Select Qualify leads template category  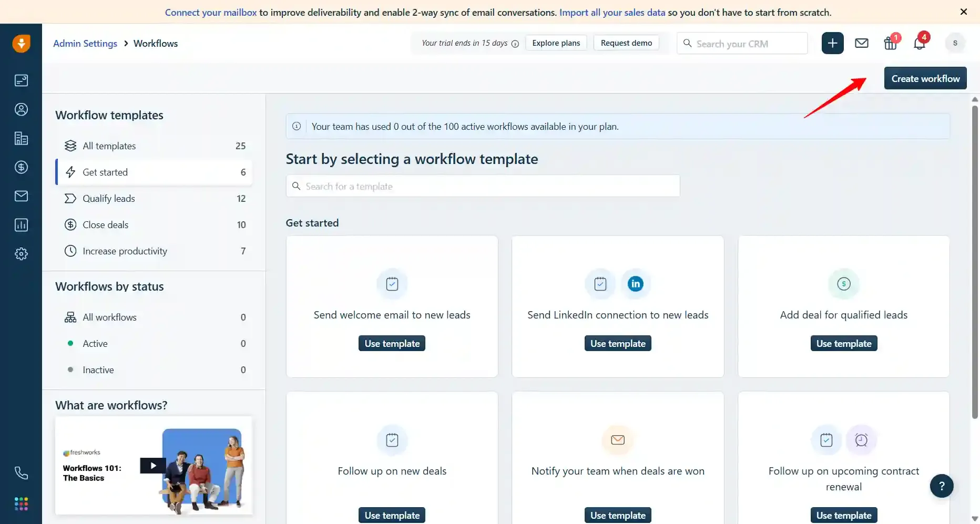pyautogui.click(x=154, y=198)
